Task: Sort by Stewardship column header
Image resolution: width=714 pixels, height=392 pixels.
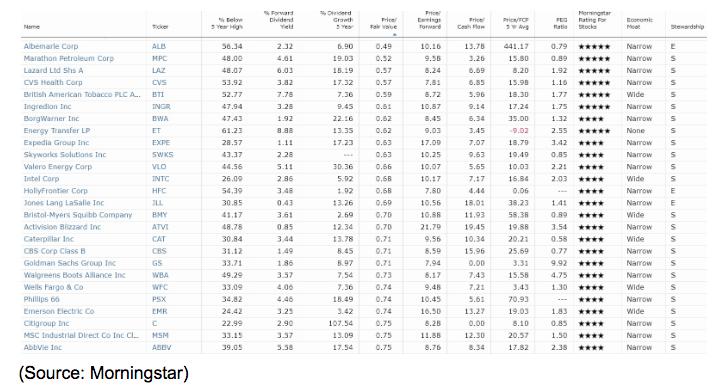Action: [x=687, y=27]
